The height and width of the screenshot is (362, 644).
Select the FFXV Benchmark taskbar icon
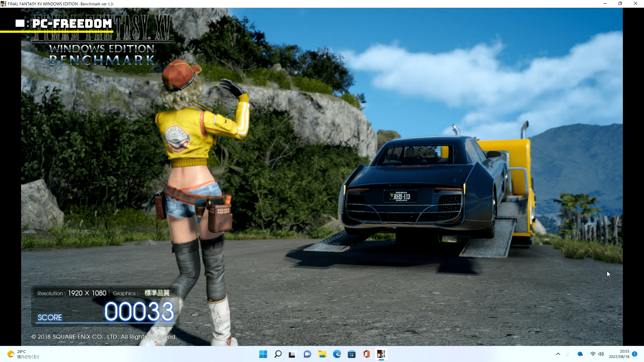(381, 354)
